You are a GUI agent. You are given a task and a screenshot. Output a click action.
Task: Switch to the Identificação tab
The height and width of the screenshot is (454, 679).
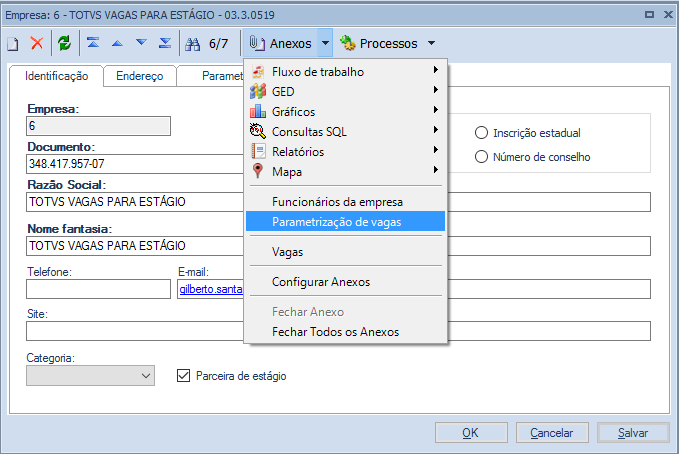tap(56, 76)
